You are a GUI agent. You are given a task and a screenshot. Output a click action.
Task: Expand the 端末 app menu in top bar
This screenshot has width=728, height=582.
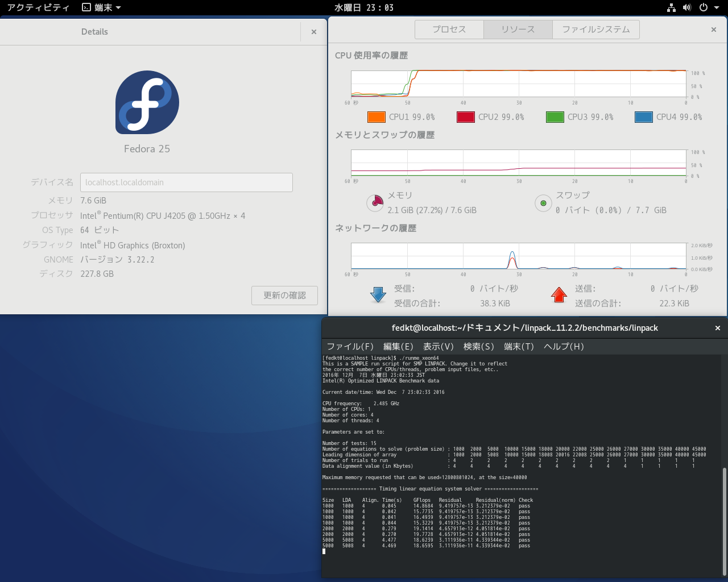102,7
